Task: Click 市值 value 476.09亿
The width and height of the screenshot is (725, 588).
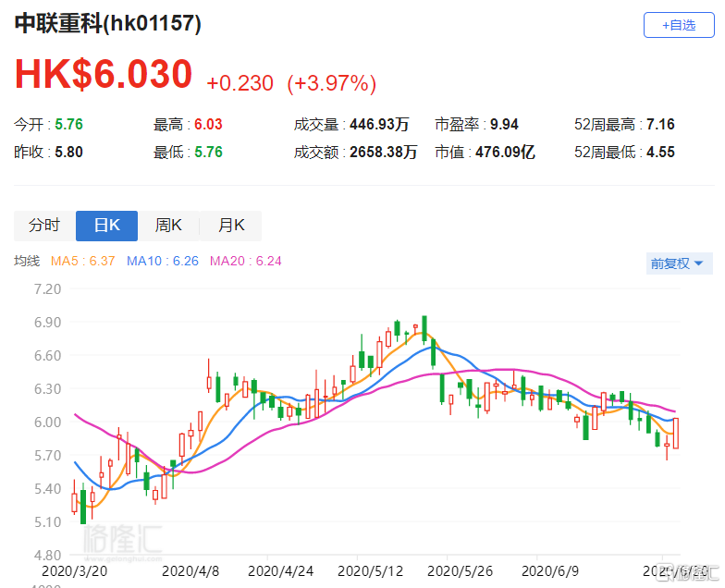Action: pyautogui.click(x=505, y=152)
